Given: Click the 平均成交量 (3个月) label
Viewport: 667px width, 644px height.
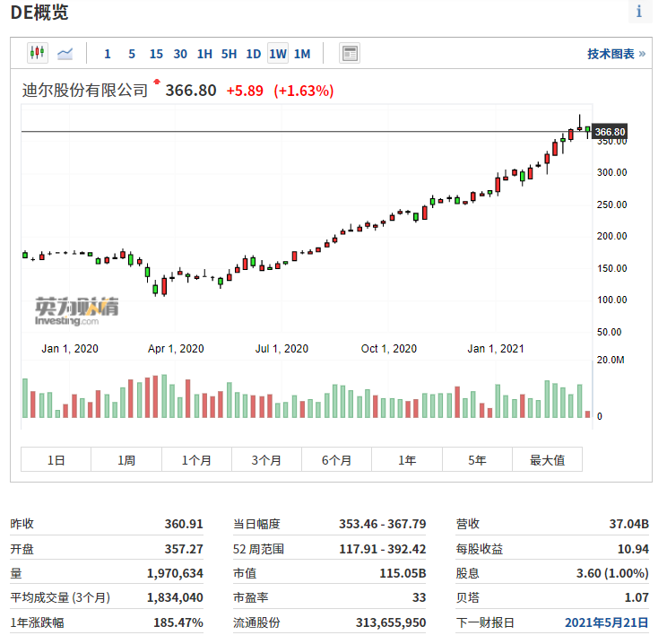Looking at the screenshot, I should point(60,597).
